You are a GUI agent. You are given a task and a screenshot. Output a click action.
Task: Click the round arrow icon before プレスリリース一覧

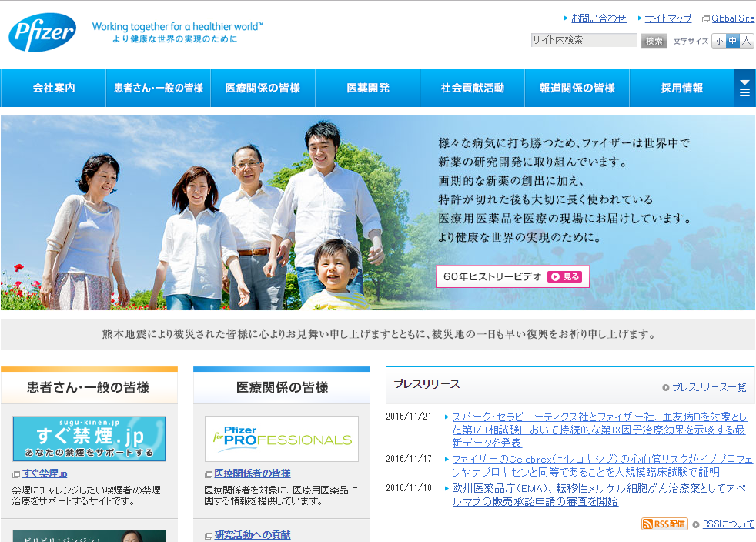pyautogui.click(x=666, y=388)
